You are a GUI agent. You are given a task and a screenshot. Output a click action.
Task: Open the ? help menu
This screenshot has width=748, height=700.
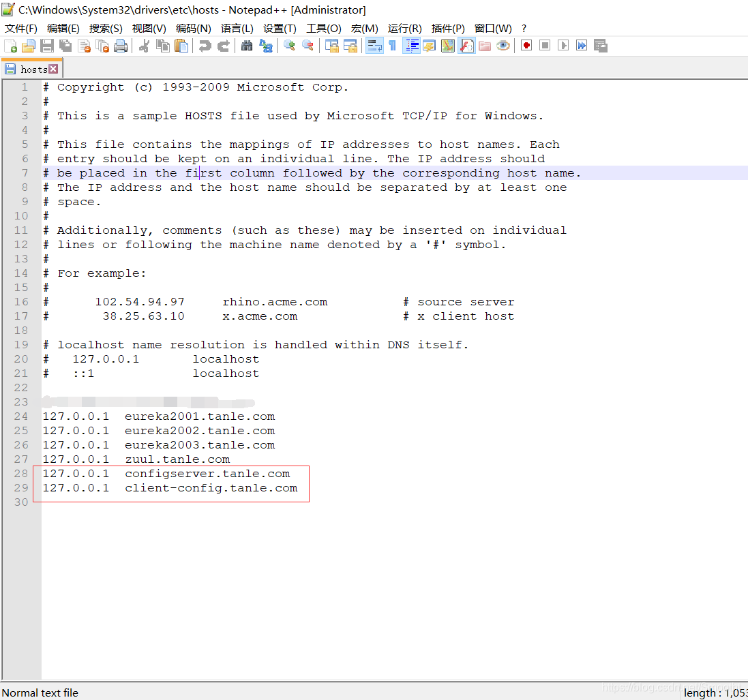click(524, 29)
